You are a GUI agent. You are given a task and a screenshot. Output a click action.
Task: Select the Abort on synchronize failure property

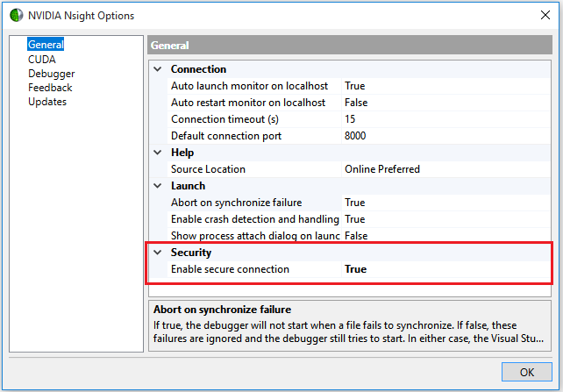254,203
